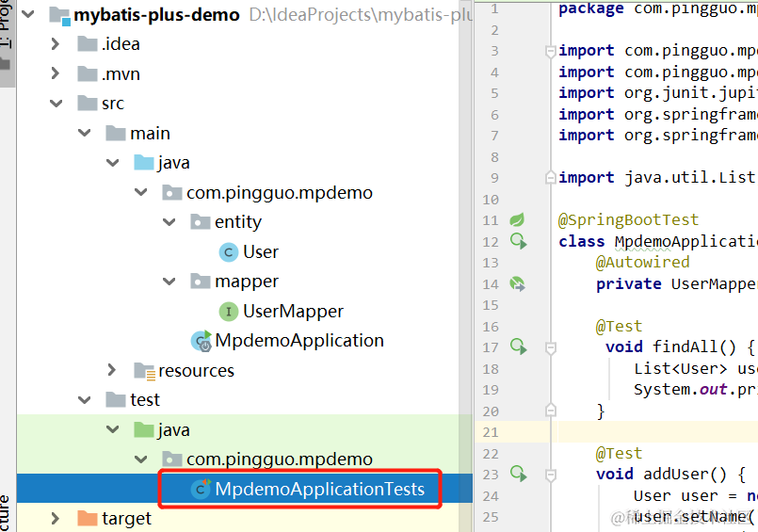Click the MpdemoApplicationTests class icon
This screenshot has width=758, height=532.
(201, 489)
